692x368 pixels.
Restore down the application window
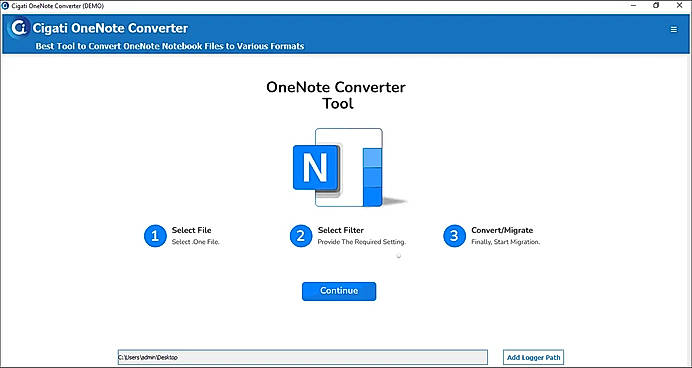[656, 6]
